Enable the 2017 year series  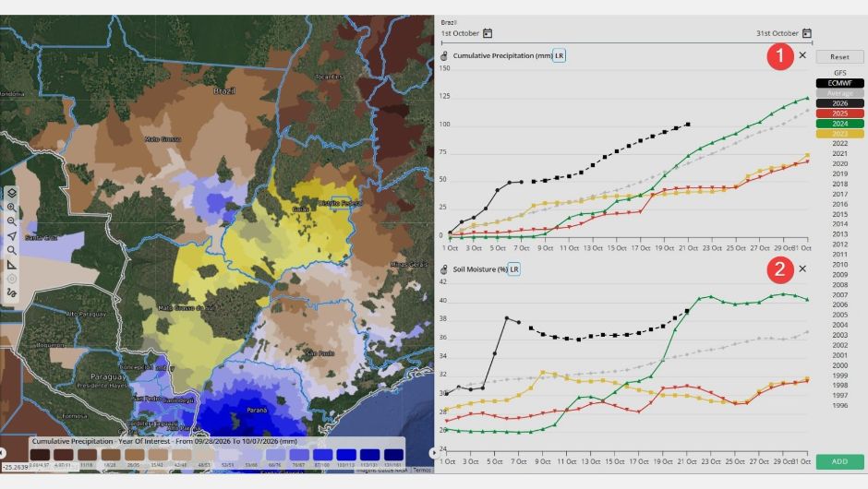839,194
